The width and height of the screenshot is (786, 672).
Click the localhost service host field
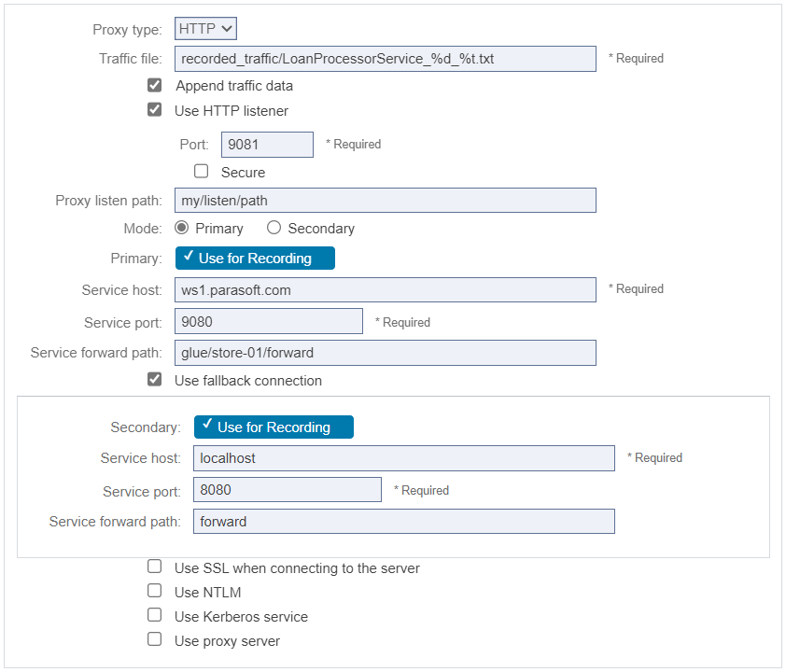coord(404,458)
